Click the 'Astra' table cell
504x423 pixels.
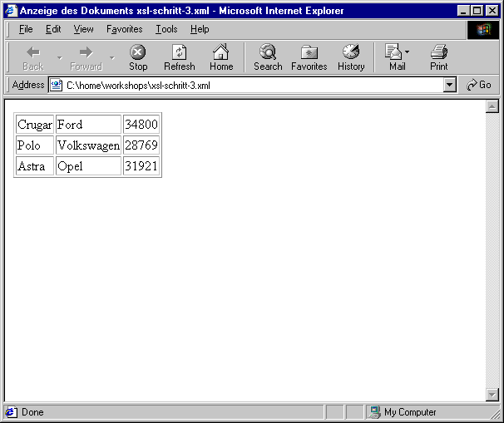[35, 166]
